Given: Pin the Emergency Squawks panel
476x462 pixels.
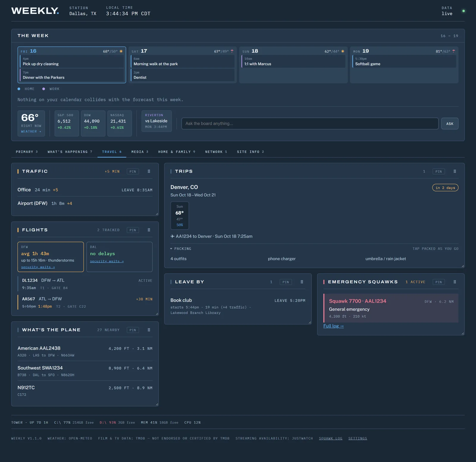Looking at the screenshot, I should [439, 282].
